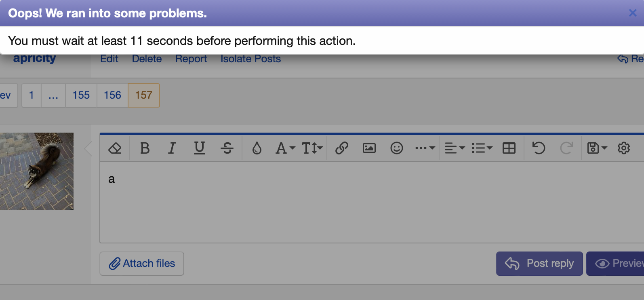Expand the more insert options menu
Viewport: 644px width, 300px height.
(x=425, y=148)
